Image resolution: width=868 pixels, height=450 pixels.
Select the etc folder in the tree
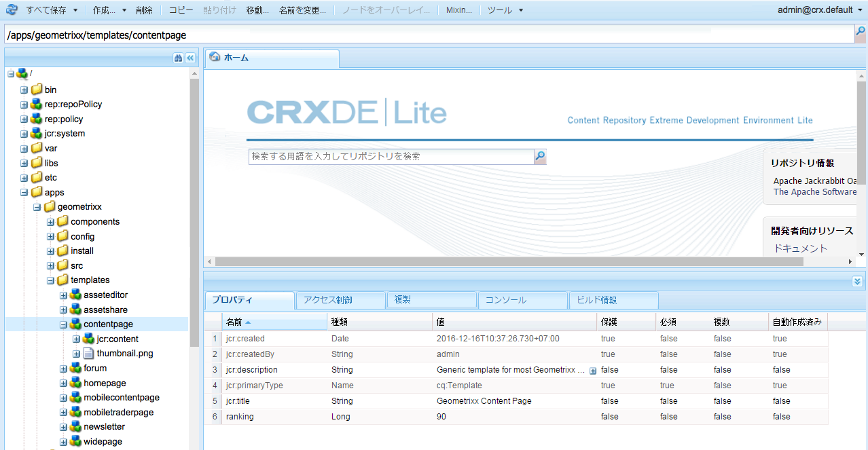pyautogui.click(x=51, y=177)
